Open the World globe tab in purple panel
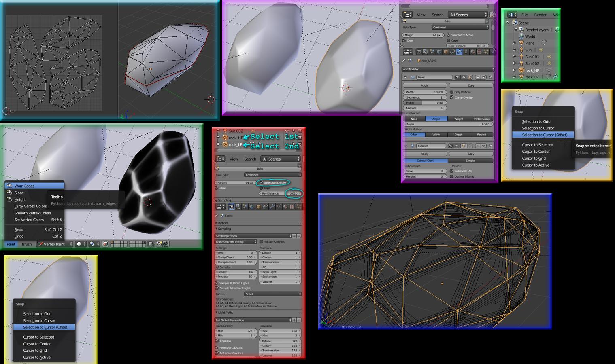The width and height of the screenshot is (615, 364). (x=439, y=52)
